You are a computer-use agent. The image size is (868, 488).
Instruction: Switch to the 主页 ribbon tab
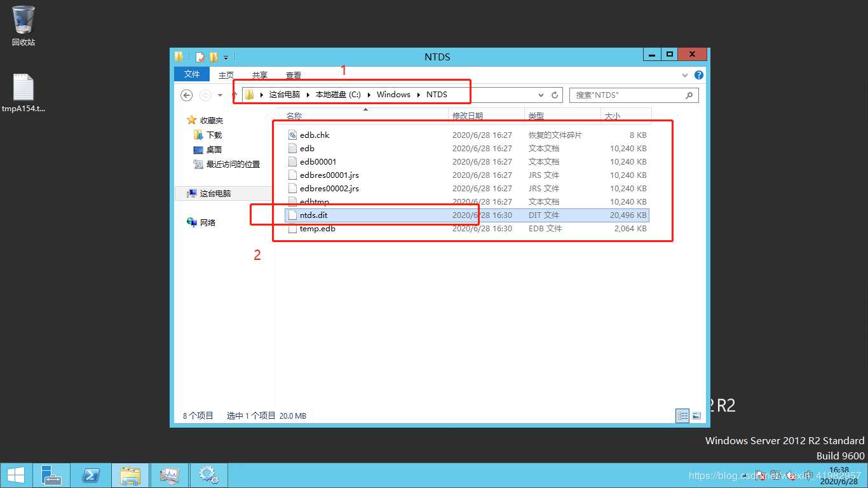[x=226, y=75]
